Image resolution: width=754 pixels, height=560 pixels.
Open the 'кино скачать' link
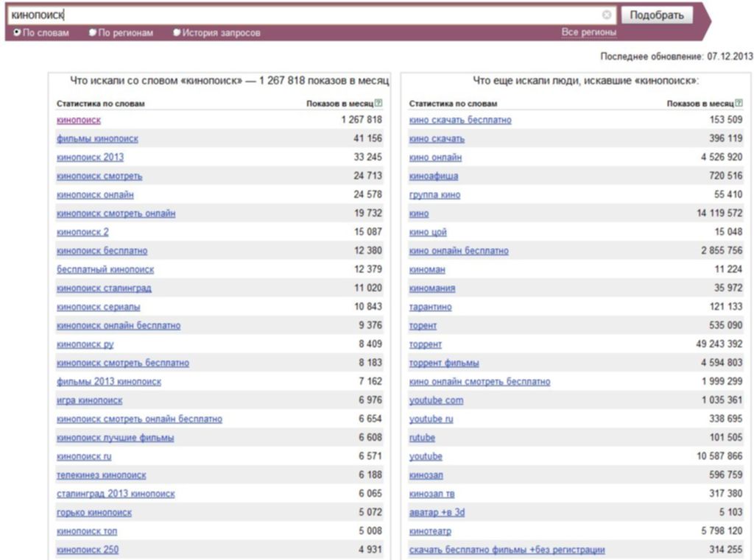tap(437, 139)
